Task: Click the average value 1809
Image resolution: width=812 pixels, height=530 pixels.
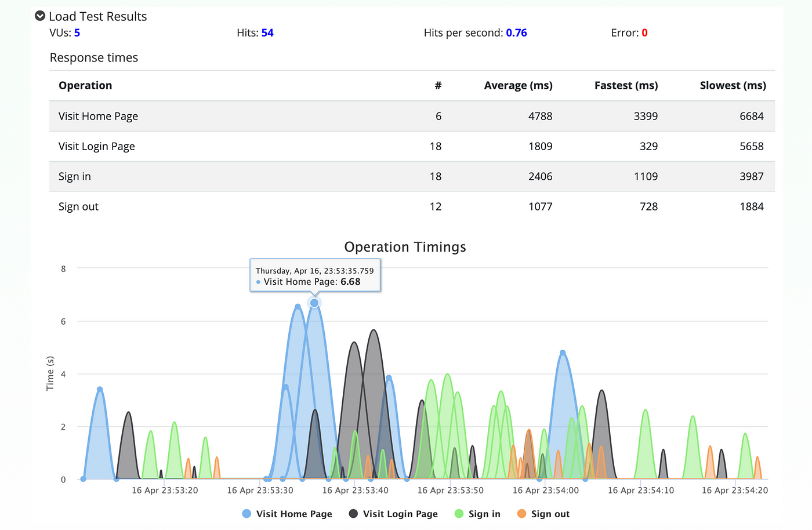Action: 540,146
